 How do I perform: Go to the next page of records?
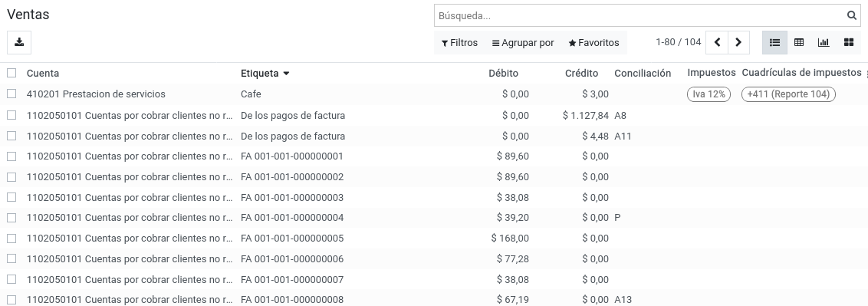pos(738,43)
